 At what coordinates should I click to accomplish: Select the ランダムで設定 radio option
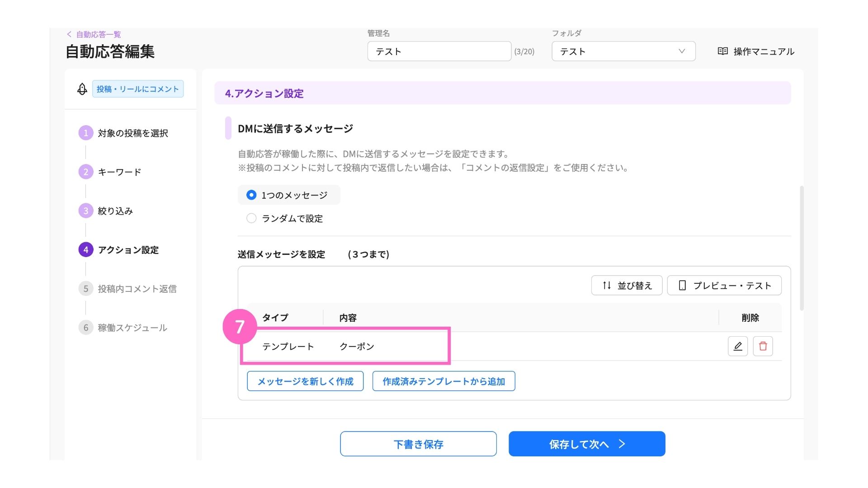pos(251,218)
